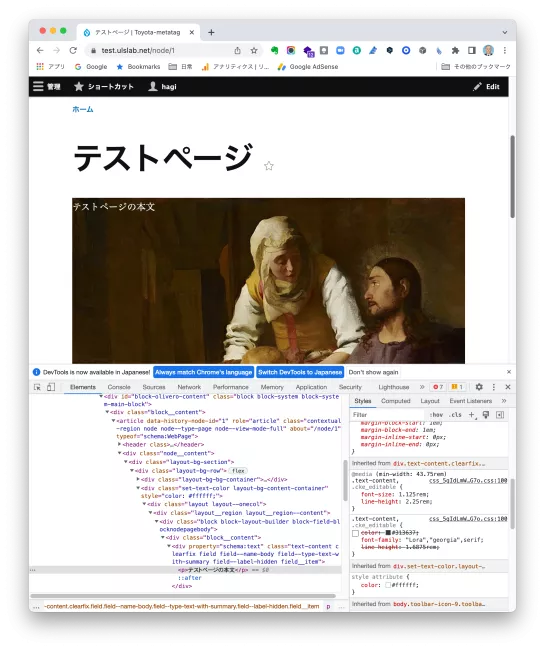
Task: Show more Styles pane tabs chevron
Action: tap(504, 401)
